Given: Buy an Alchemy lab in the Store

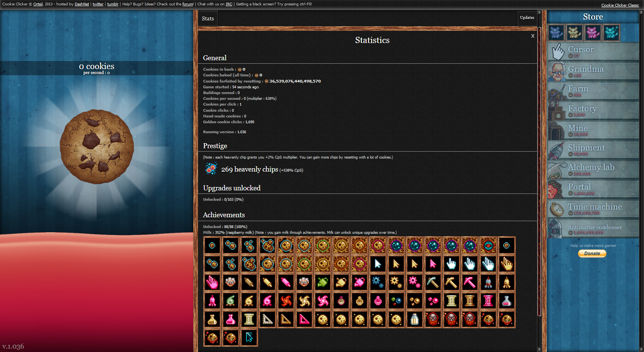Looking at the screenshot, I should 593,170.
